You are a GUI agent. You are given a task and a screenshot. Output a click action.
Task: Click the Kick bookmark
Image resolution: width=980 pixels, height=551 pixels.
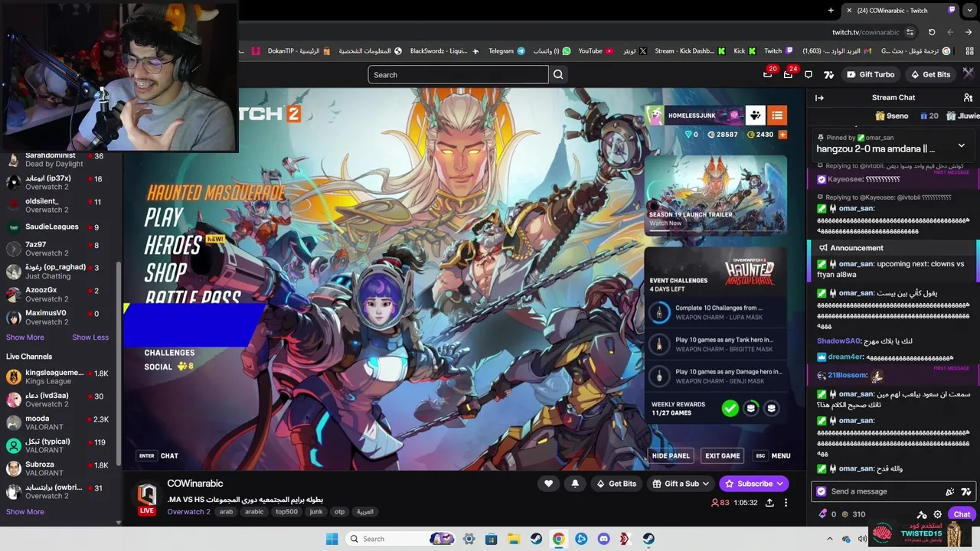(x=745, y=51)
